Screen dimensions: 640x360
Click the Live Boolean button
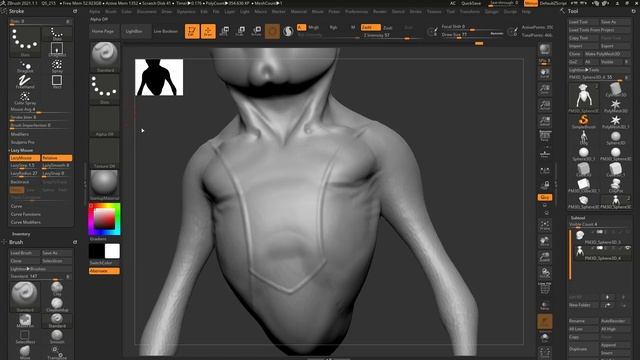pos(166,31)
